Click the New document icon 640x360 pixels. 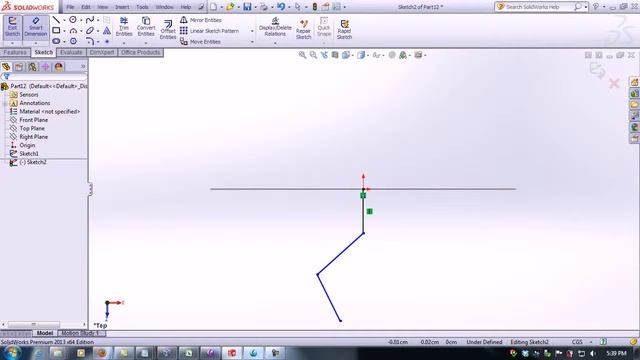pos(213,7)
